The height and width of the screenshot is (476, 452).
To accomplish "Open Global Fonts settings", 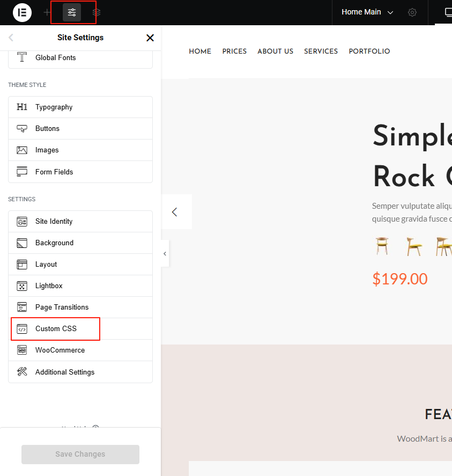I will [55, 57].
